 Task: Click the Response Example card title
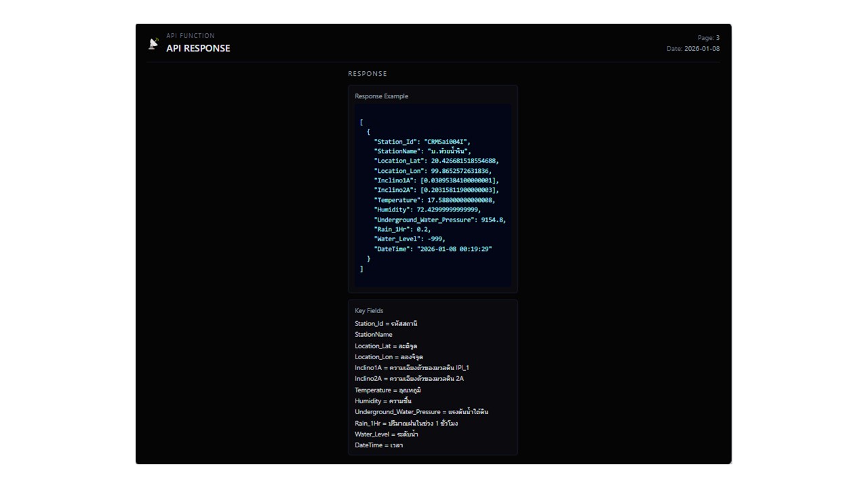point(381,96)
